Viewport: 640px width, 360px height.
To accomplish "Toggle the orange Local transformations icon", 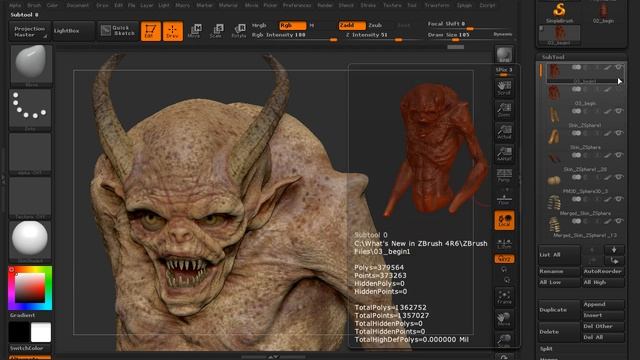I will [504, 220].
